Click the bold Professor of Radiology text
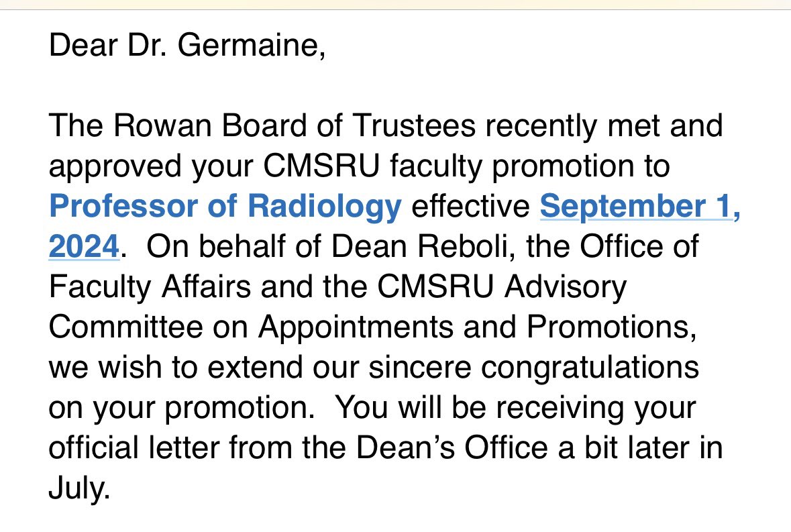The height and width of the screenshot is (532, 791). [225, 207]
